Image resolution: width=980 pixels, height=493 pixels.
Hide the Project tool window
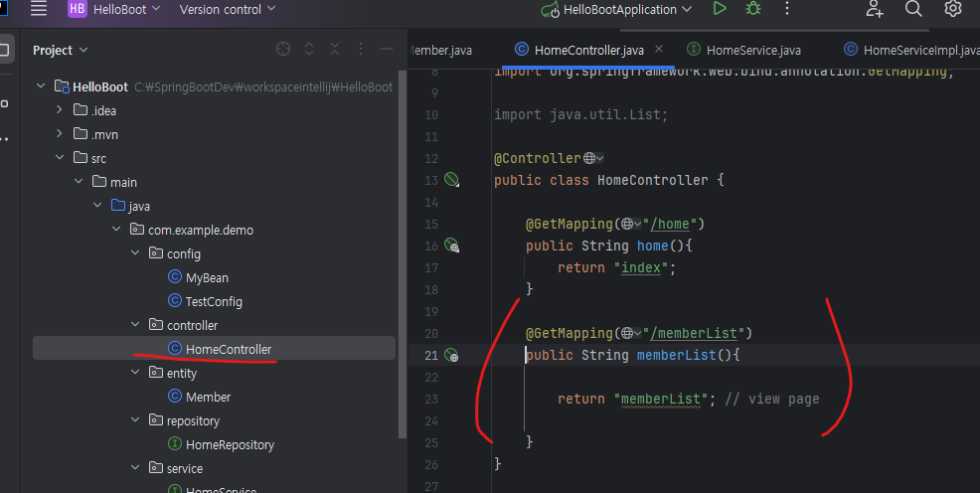coord(387,50)
